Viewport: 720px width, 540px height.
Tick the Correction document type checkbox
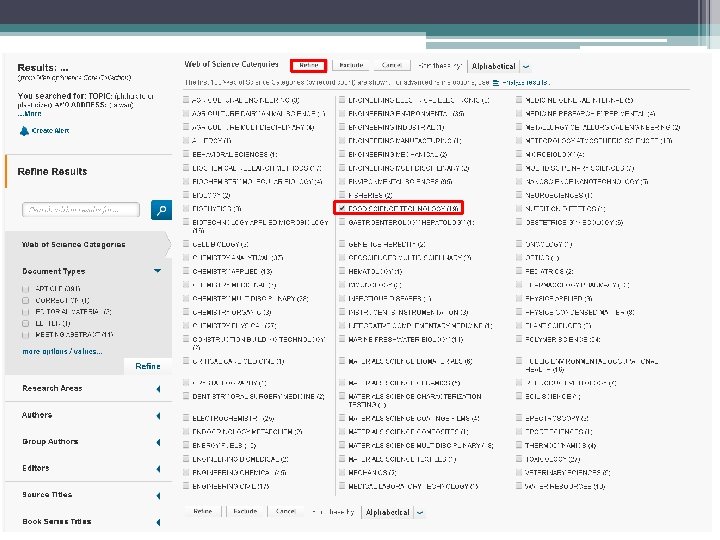26,300
